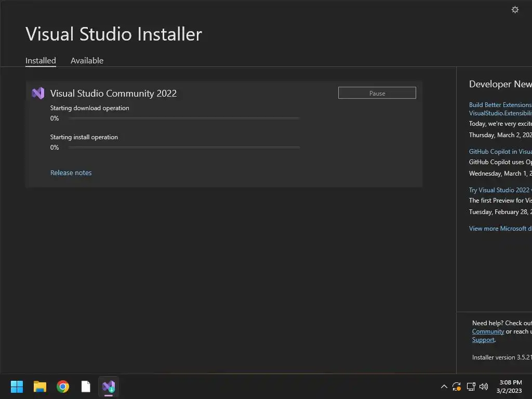Select the Visual Studio Community 2022 title
532x399 pixels.
pos(113,94)
